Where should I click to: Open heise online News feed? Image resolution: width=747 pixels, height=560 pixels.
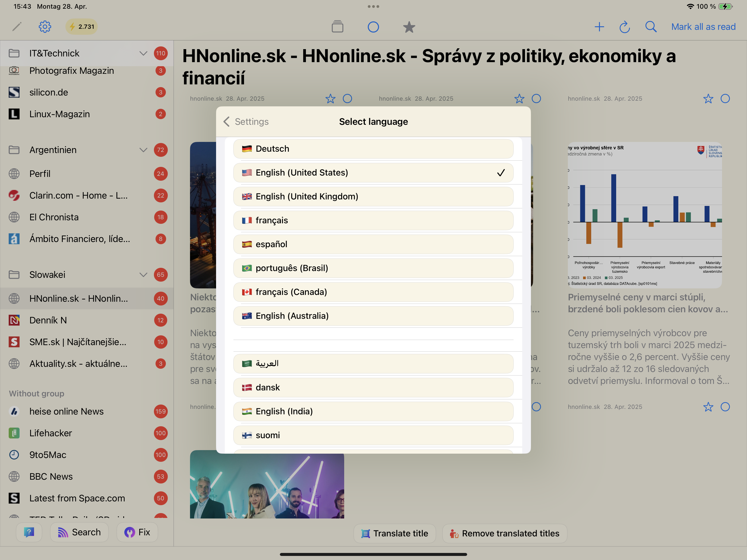(87, 412)
